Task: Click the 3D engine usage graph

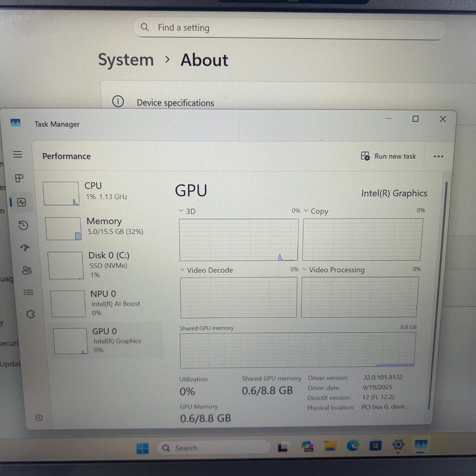Action: pos(239,240)
